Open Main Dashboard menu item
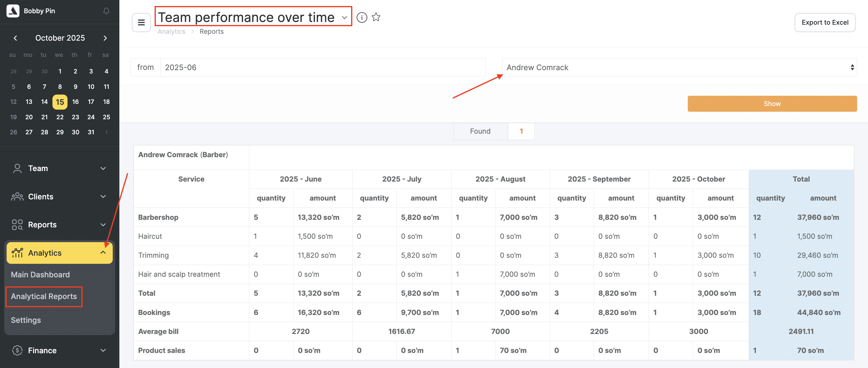The height and width of the screenshot is (368, 868). coord(40,274)
